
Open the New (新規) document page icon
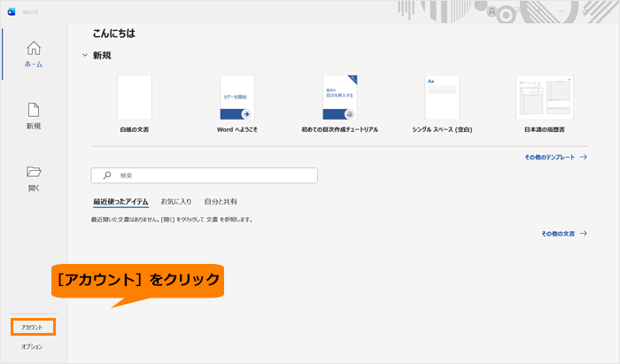[x=34, y=110]
